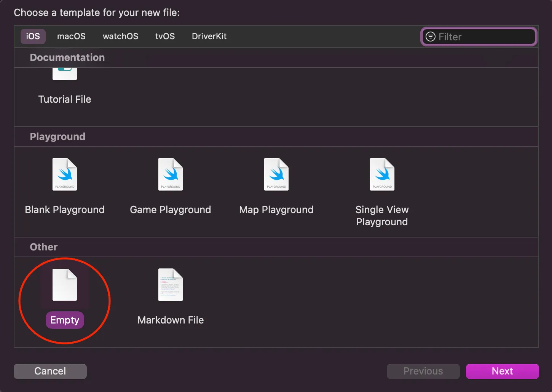The height and width of the screenshot is (392, 552).
Task: Click the filter funnel icon
Action: (431, 37)
